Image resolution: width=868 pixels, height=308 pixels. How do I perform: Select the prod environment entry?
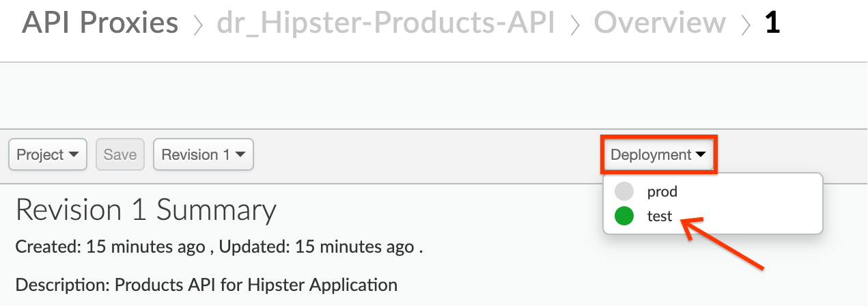point(712,191)
